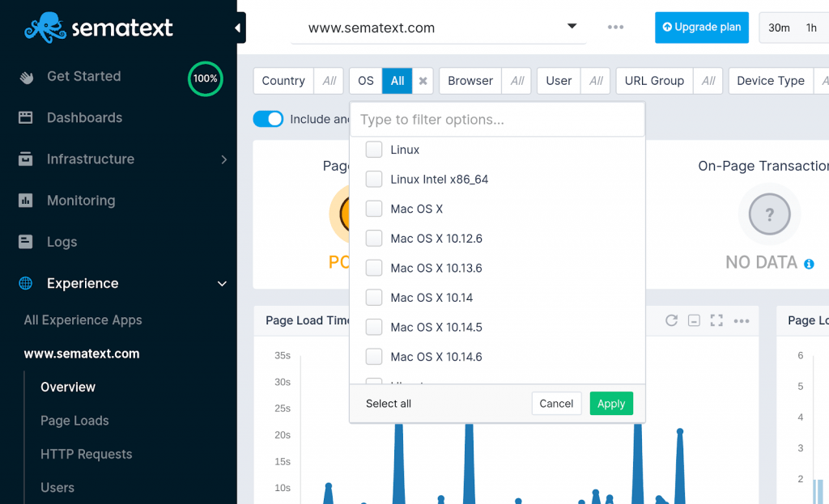The width and height of the screenshot is (829, 504).
Task: Refresh the Page Load Time chart
Action: point(671,320)
